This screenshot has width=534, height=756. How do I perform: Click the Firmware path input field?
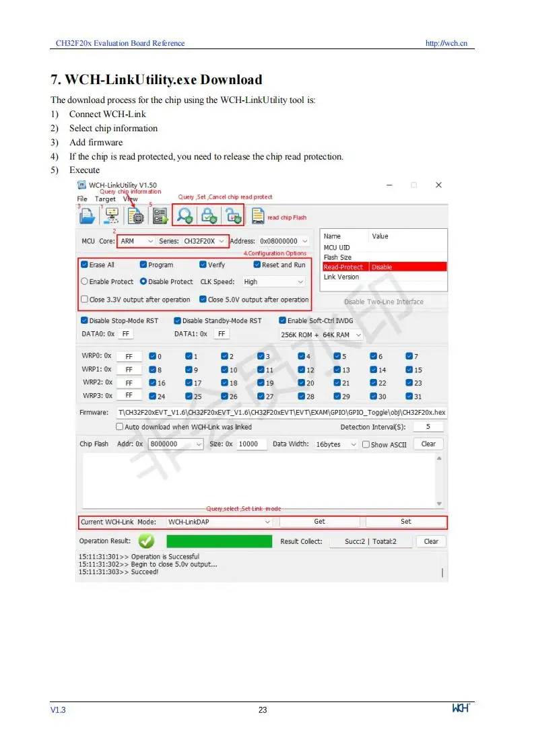(281, 413)
